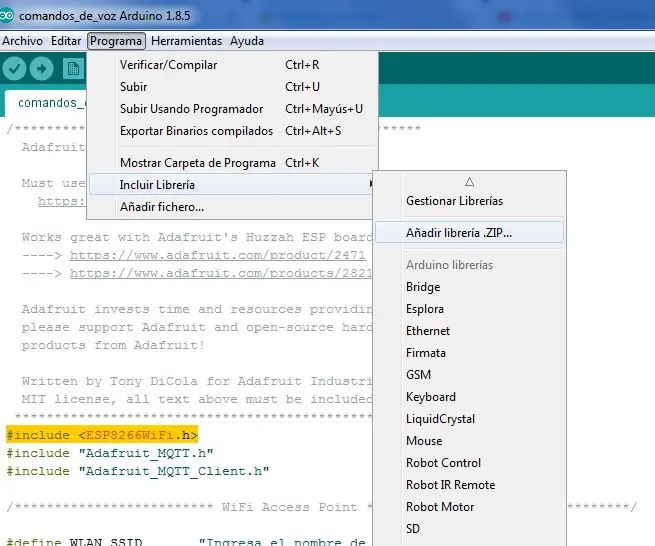Include the SD library

470,529
